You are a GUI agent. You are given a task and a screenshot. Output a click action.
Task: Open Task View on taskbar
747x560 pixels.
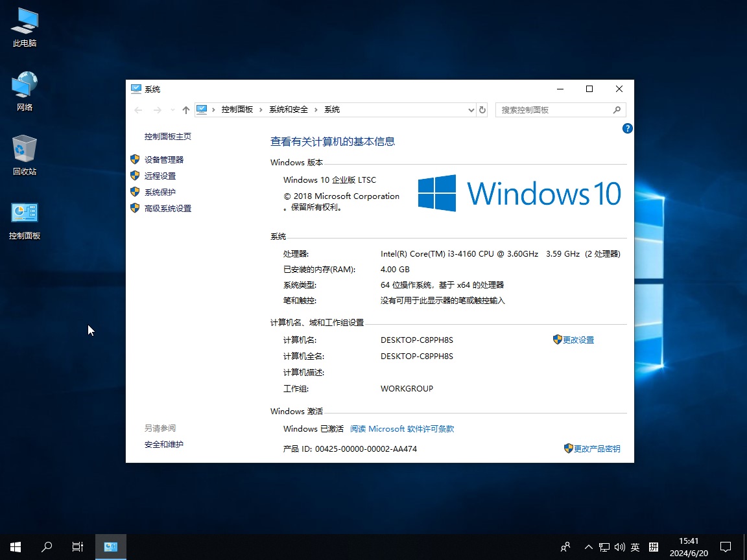tap(78, 546)
